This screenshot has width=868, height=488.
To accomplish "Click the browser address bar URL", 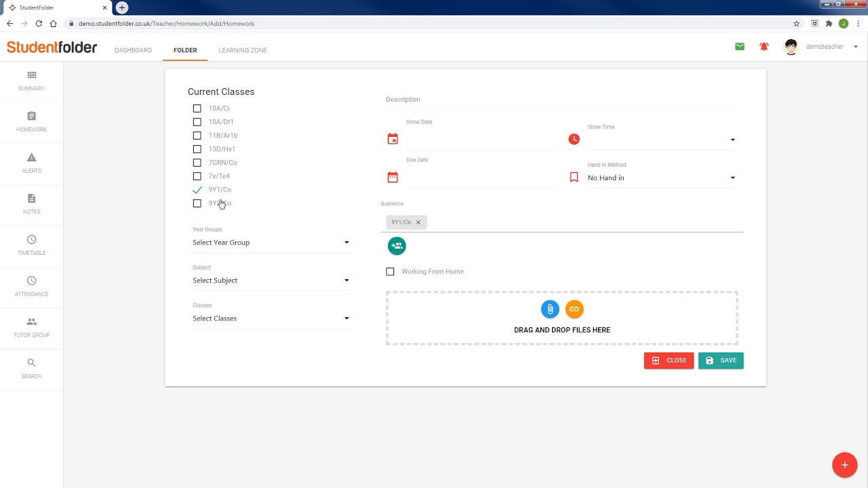I will pos(167,23).
